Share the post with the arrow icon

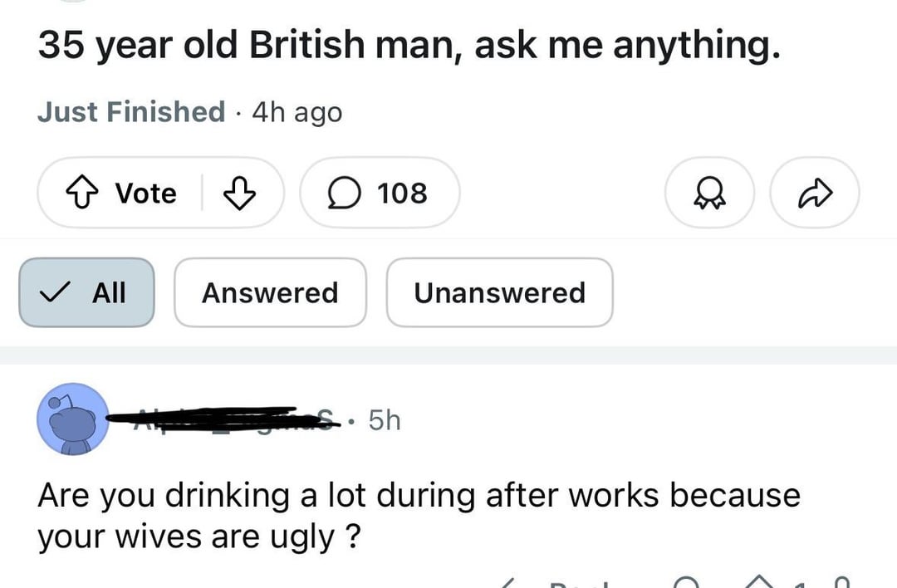tap(815, 194)
